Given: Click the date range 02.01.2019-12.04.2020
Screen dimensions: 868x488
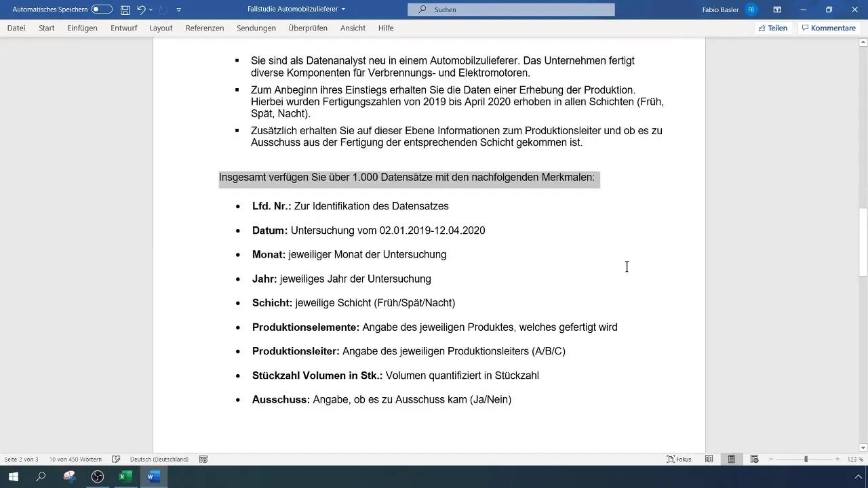Looking at the screenshot, I should [432, 230].
